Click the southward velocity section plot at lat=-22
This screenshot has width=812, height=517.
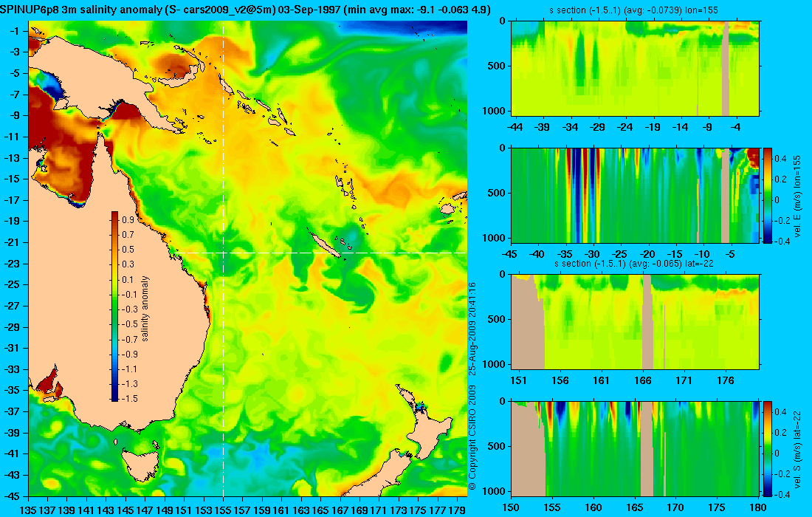[x=636, y=448]
